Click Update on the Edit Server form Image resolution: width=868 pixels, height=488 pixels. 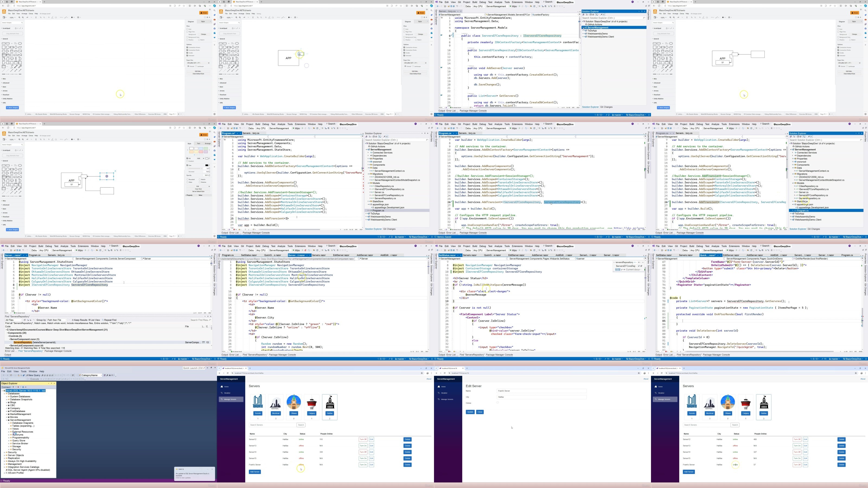[470, 412]
